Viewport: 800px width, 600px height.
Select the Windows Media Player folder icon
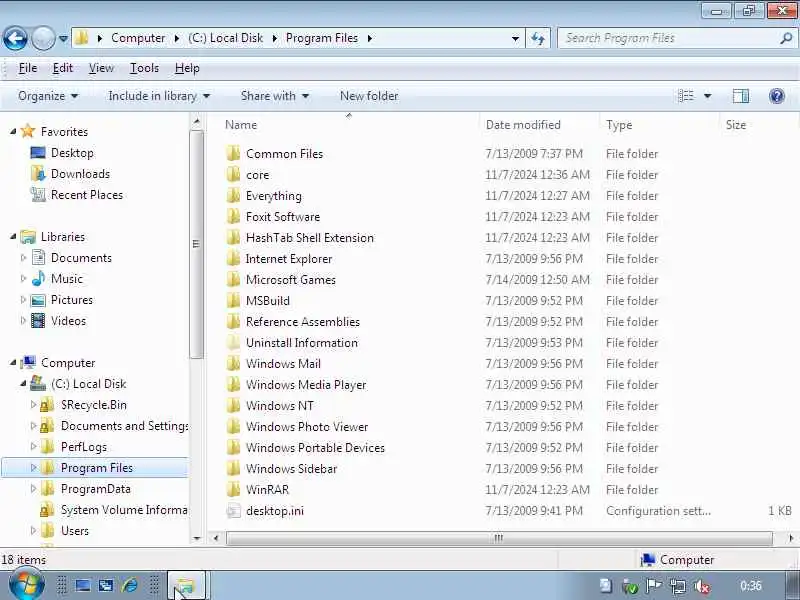click(233, 385)
